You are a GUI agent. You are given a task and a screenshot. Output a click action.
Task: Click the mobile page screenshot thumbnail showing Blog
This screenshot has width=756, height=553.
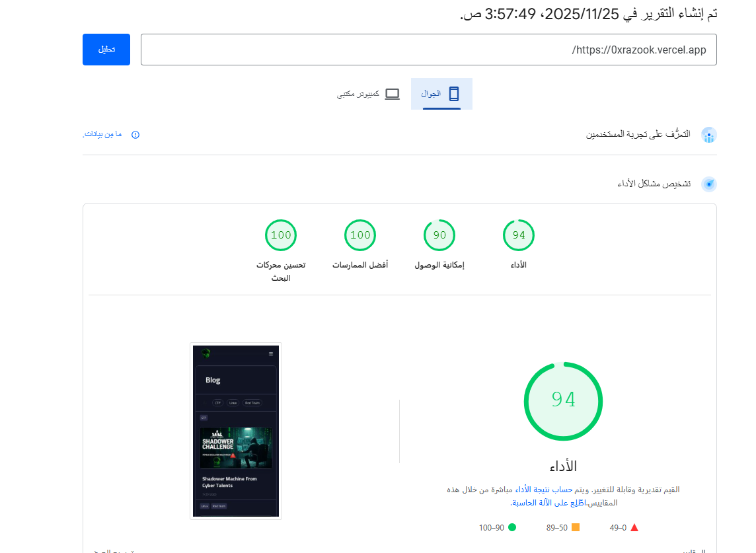236,431
